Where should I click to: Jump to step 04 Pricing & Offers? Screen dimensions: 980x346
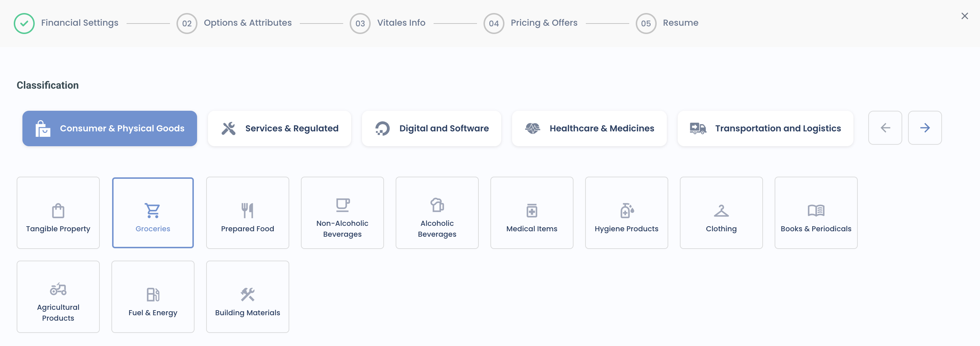click(x=531, y=23)
